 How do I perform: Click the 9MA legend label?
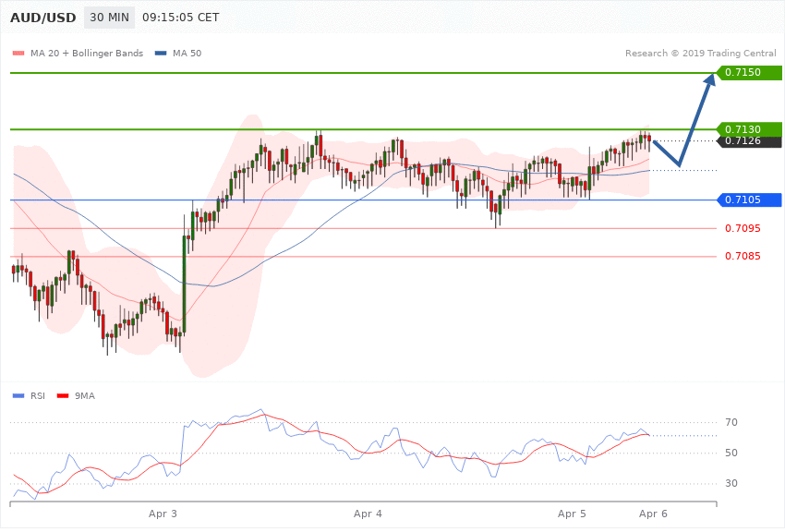[85, 396]
